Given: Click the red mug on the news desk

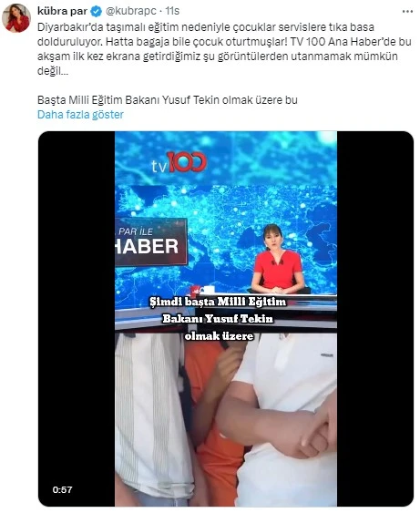Looking at the screenshot, I should 195,290.
